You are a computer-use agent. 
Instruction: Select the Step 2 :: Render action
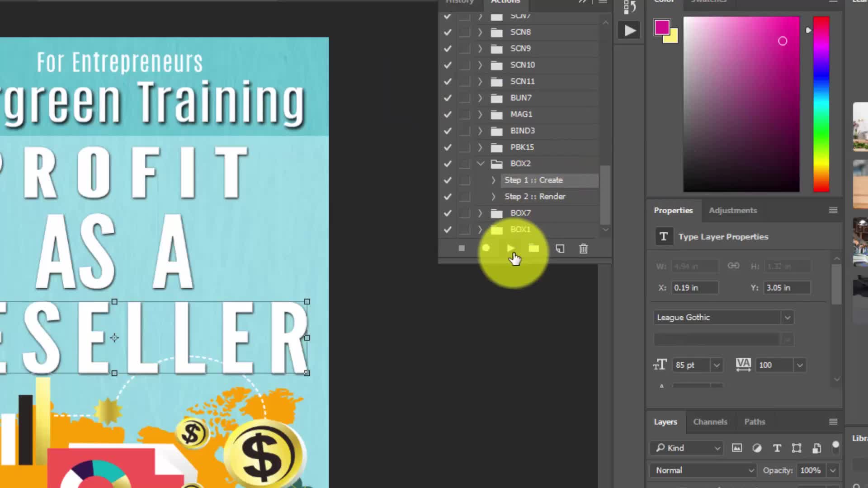point(535,197)
